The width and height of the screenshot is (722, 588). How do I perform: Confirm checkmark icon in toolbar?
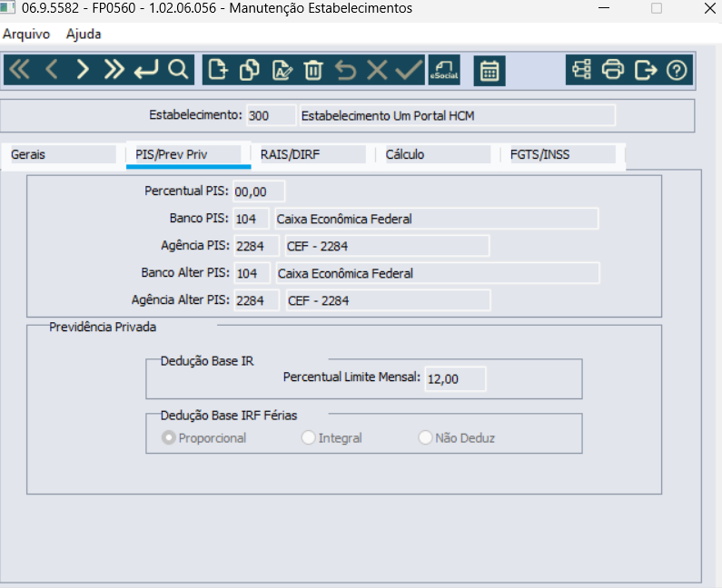pos(409,70)
